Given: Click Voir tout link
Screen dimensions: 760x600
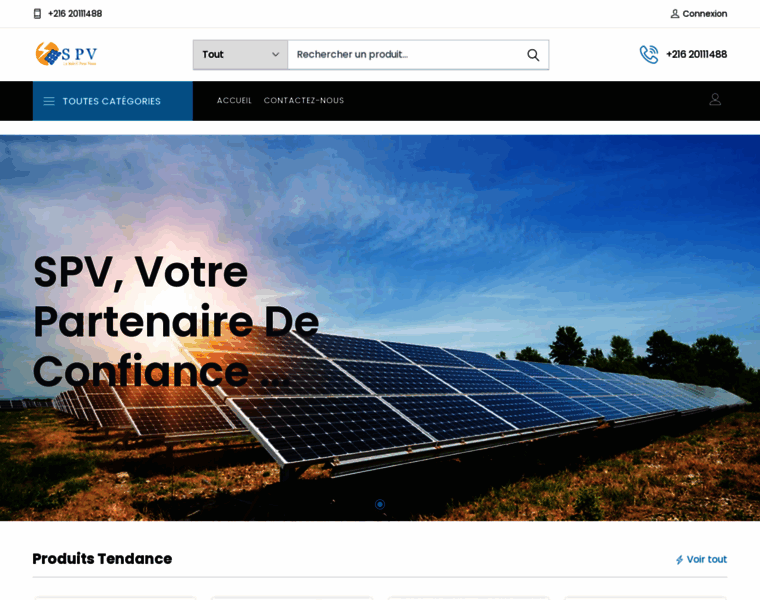Looking at the screenshot, I should pos(701,559).
